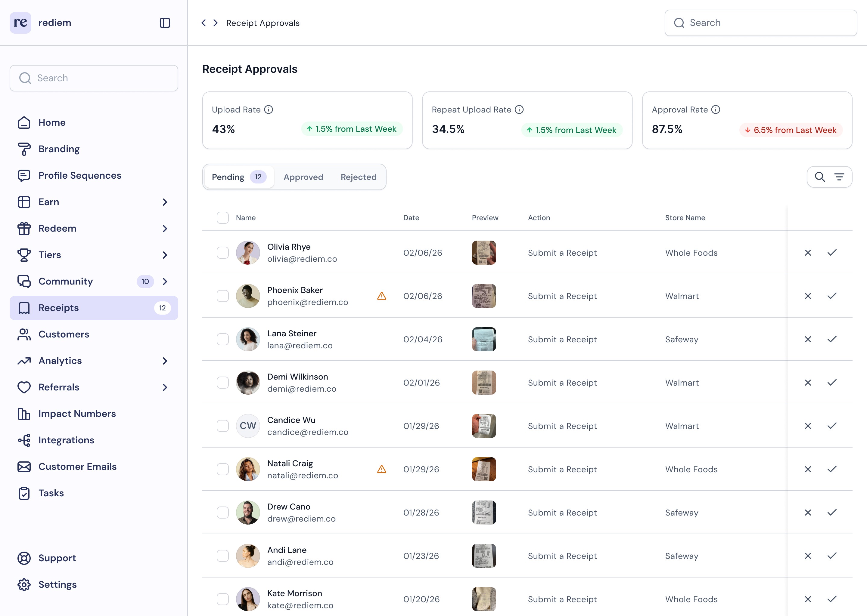Viewport: 867px width, 616px height.
Task: Open Settings in the sidebar
Action: [57, 584]
